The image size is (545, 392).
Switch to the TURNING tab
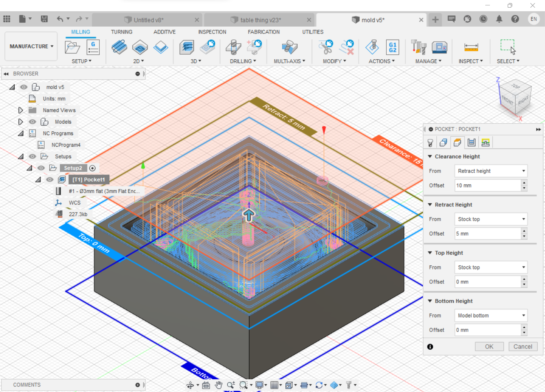pyautogui.click(x=122, y=32)
